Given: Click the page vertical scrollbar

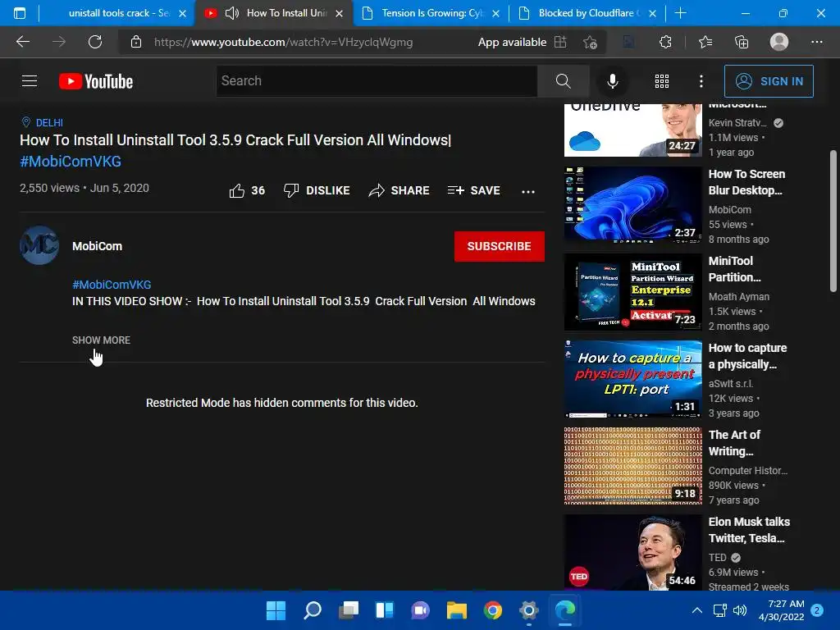Looking at the screenshot, I should coord(833,221).
